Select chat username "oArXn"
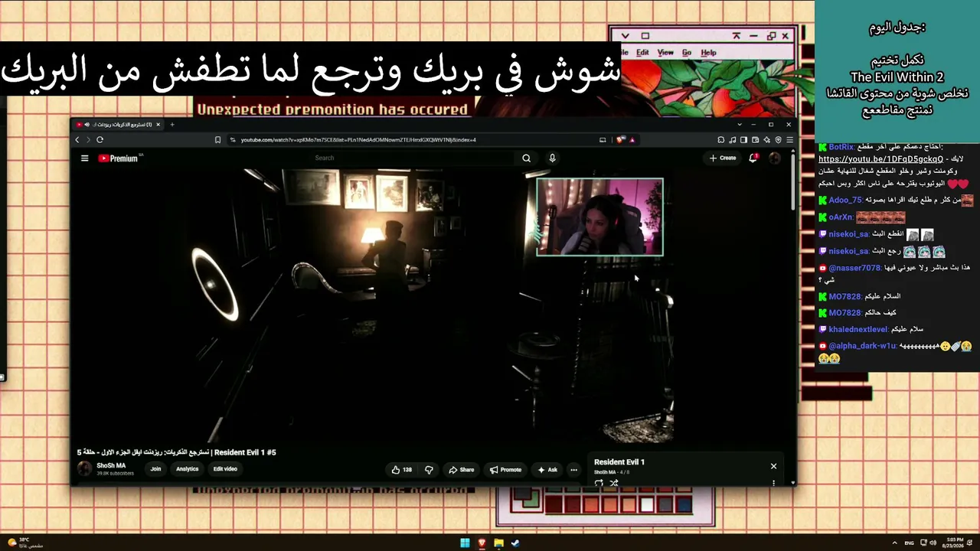Viewport: 980px width, 551px height. coord(840,217)
